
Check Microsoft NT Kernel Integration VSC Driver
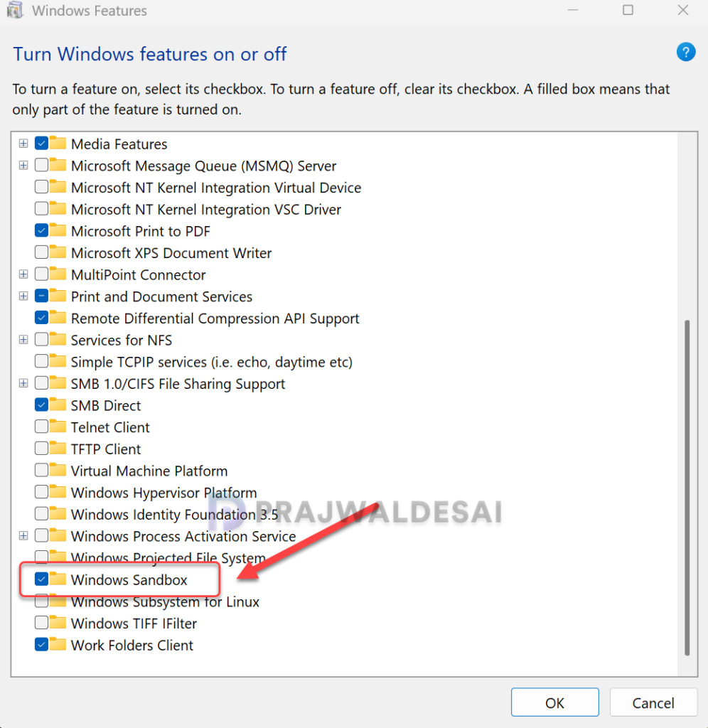click(x=41, y=208)
